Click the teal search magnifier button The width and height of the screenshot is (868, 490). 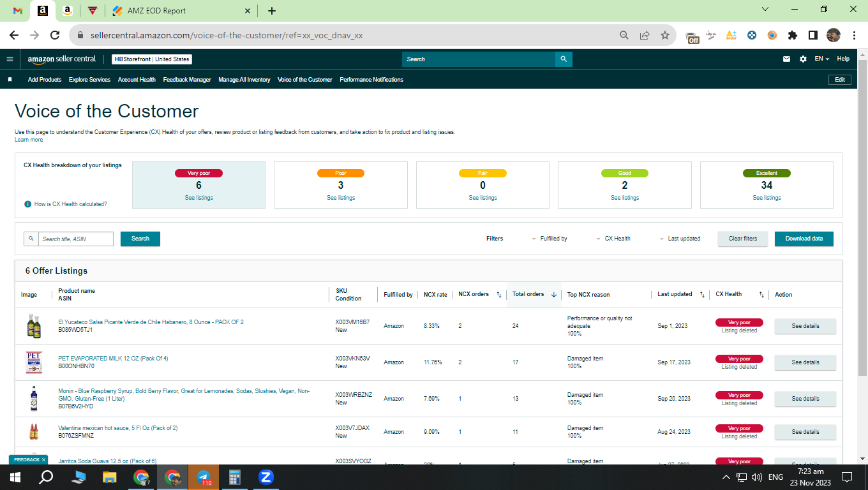point(564,59)
